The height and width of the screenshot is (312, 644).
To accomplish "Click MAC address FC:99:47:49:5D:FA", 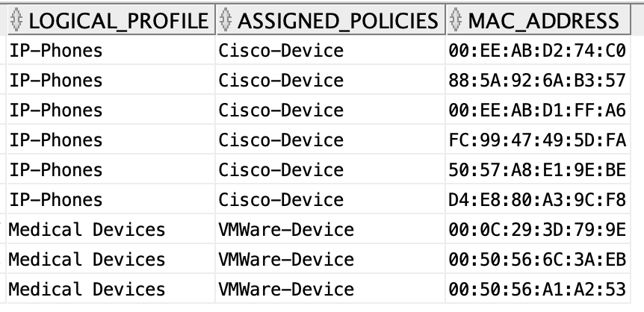I will pyautogui.click(x=537, y=140).
